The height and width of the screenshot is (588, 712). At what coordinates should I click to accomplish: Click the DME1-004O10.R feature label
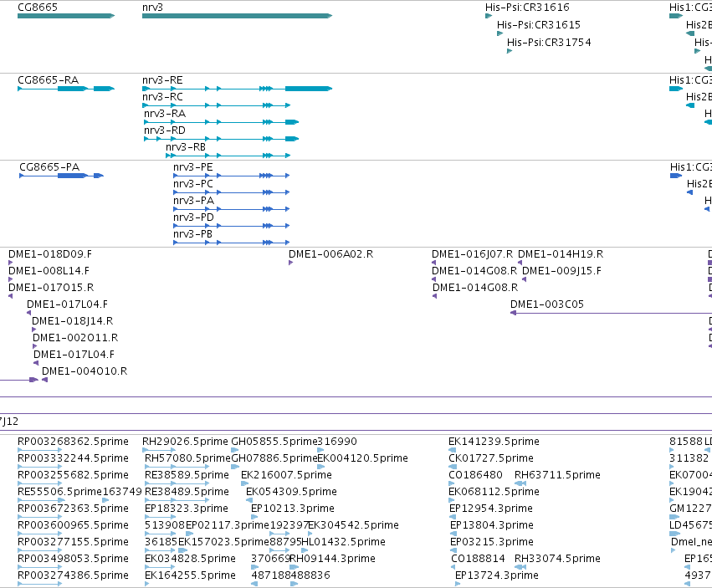pyautogui.click(x=85, y=371)
